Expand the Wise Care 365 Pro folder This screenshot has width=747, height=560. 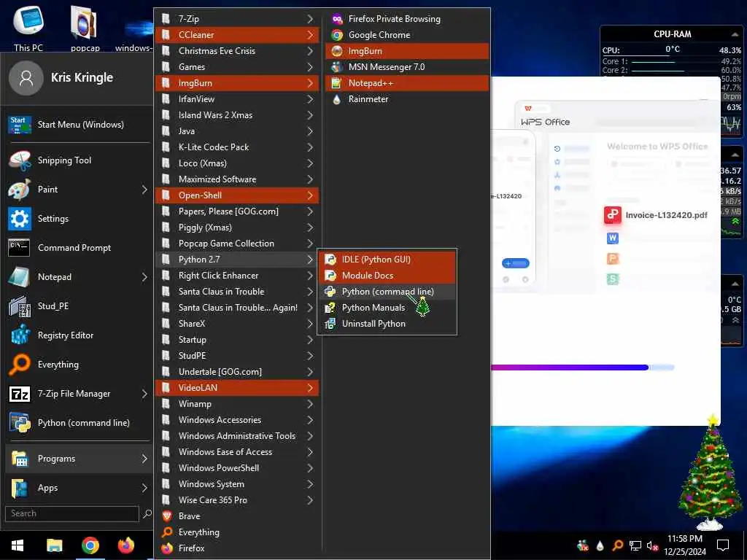click(237, 500)
